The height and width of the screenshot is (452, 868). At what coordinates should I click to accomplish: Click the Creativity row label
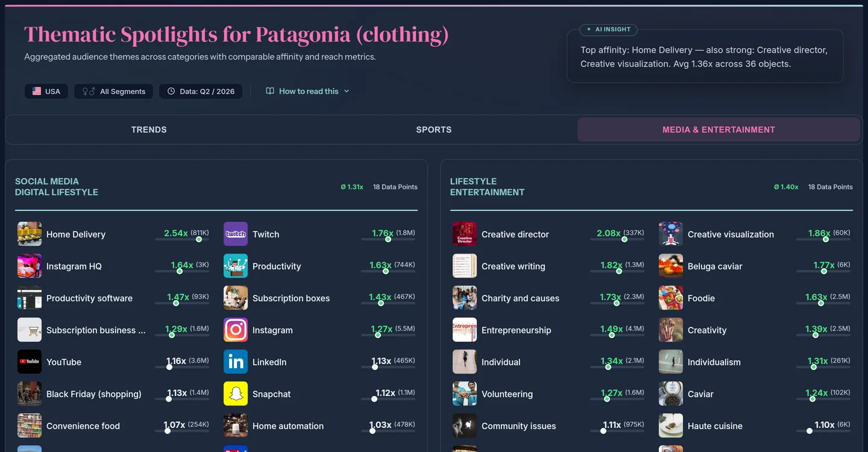point(707,330)
